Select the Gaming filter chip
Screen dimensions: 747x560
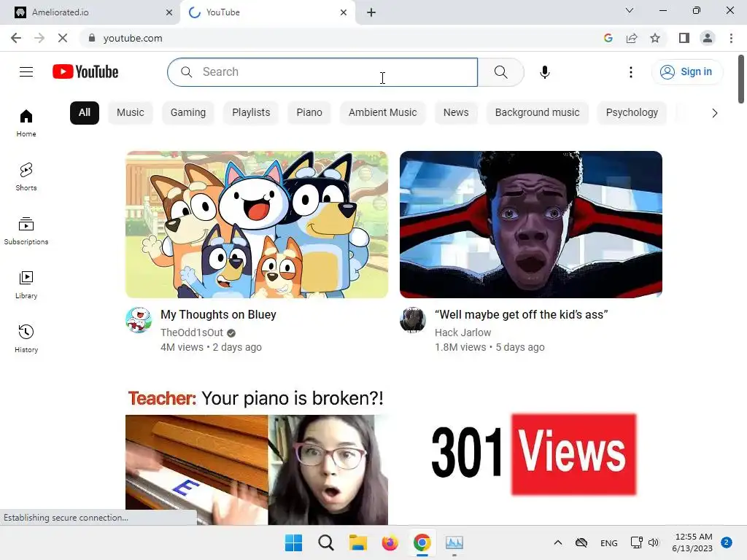188,113
